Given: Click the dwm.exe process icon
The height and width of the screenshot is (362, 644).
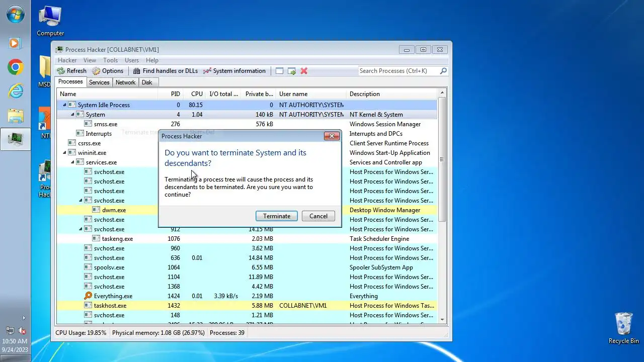Looking at the screenshot, I should [x=96, y=210].
